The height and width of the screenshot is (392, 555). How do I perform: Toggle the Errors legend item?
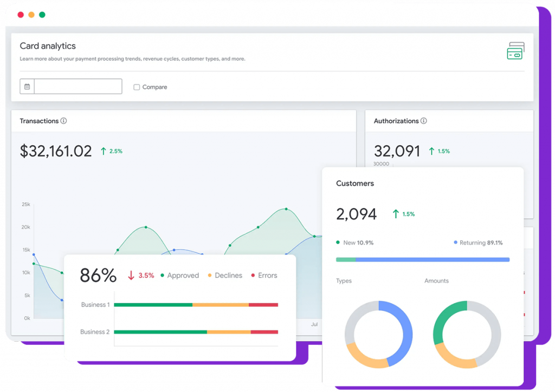pos(263,276)
